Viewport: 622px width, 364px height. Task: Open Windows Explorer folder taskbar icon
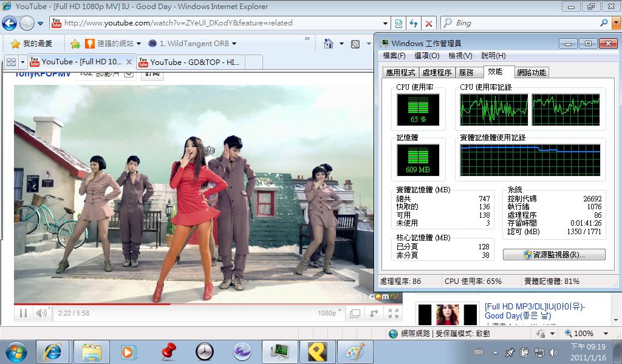[92, 352]
